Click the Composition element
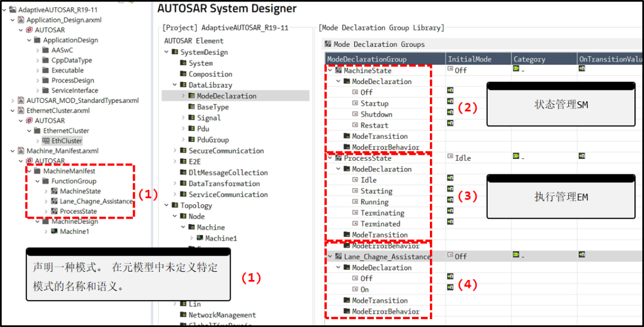644x327 pixels. (x=210, y=74)
